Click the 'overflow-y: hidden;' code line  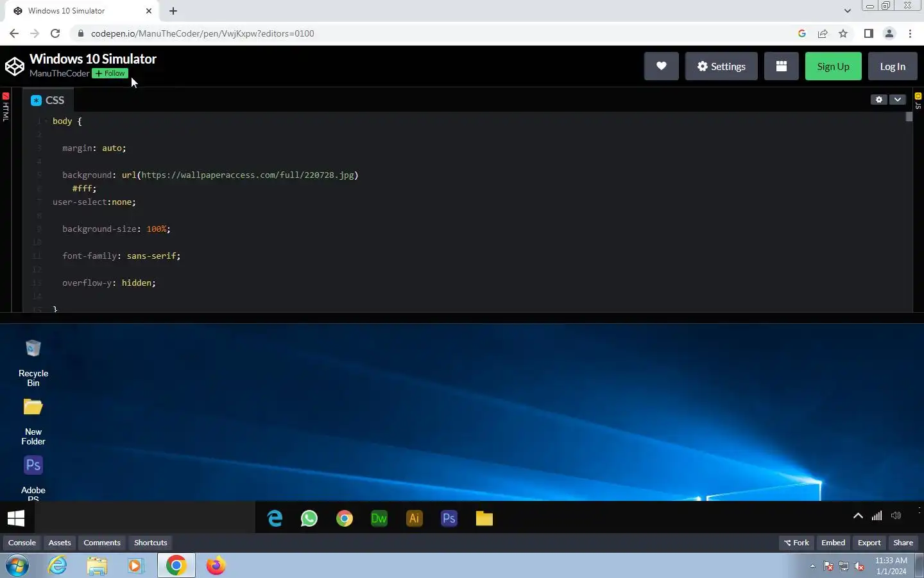[109, 283]
